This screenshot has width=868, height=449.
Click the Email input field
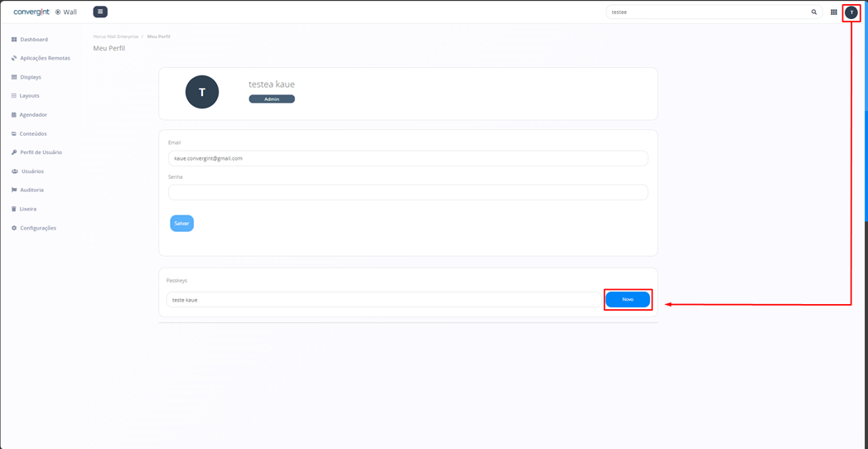tap(407, 158)
